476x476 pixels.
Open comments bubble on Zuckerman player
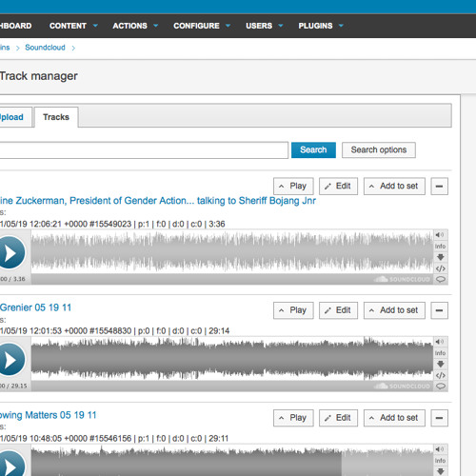click(441, 279)
